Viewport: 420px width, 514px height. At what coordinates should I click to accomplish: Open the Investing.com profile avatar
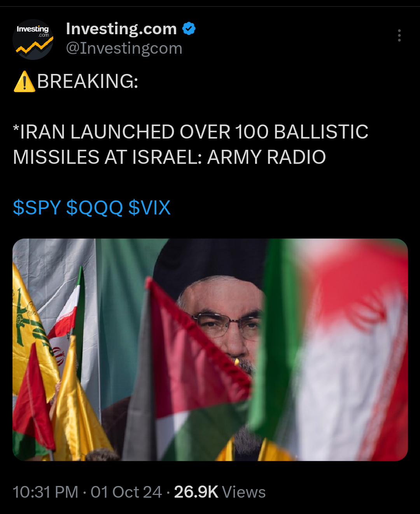click(33, 39)
